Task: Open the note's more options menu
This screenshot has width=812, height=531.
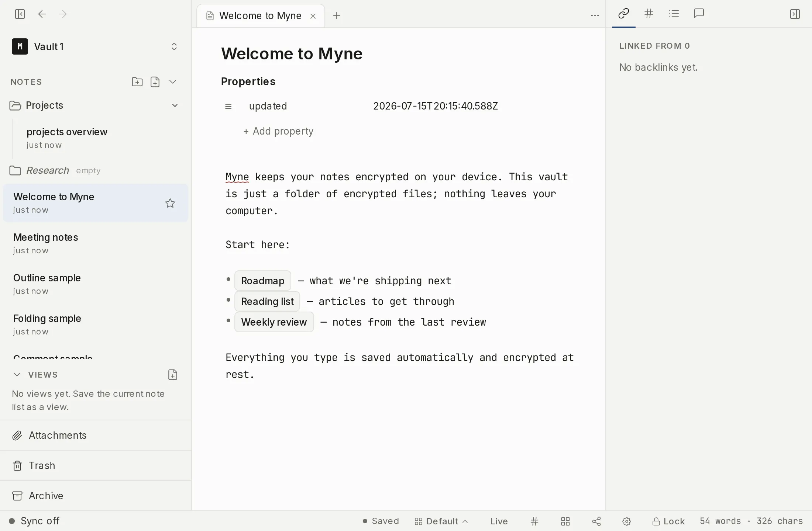Action: (595, 15)
